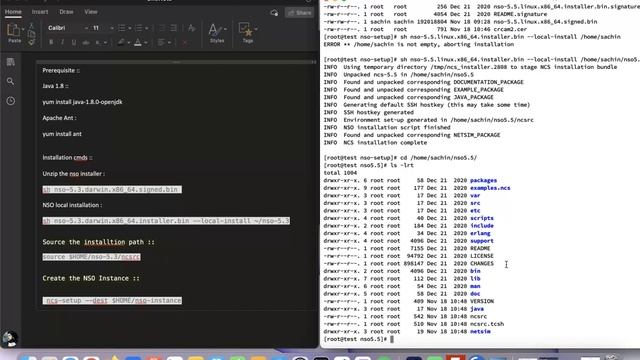Click the cloud sync status icon
This screenshot has height=360, width=640.
(x=274, y=13)
